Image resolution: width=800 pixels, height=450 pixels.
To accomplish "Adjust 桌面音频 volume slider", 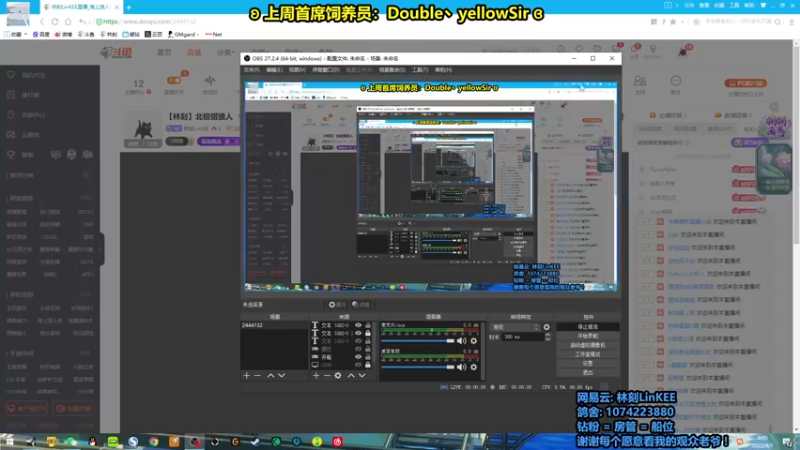I will [x=417, y=367].
